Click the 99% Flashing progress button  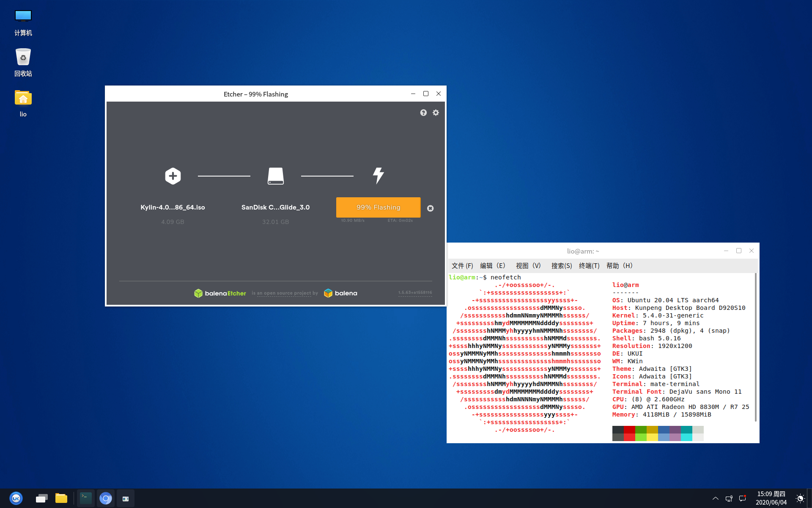tap(378, 207)
